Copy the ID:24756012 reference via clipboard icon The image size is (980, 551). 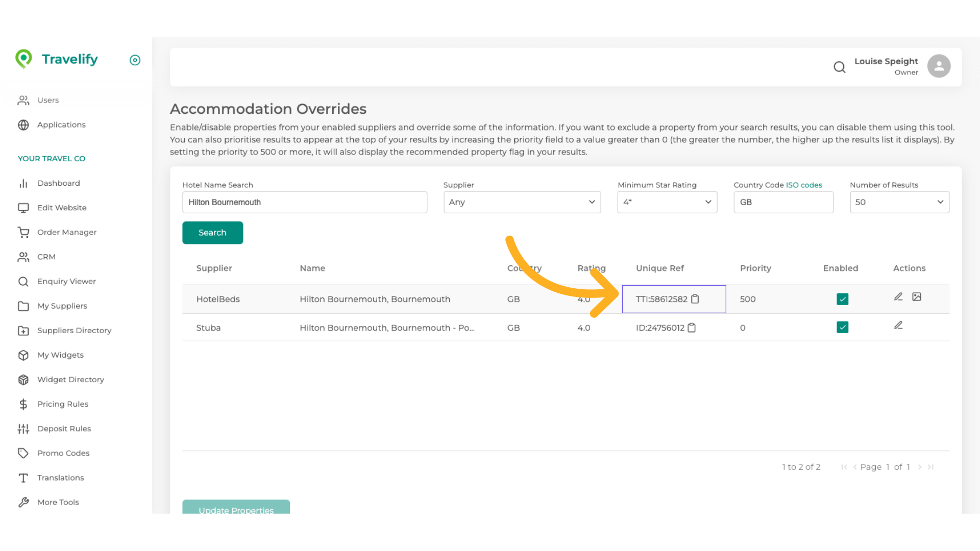tap(692, 328)
